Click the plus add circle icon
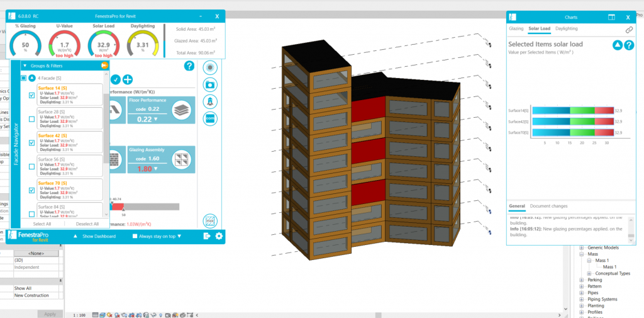This screenshot has height=318, width=644. point(128,79)
